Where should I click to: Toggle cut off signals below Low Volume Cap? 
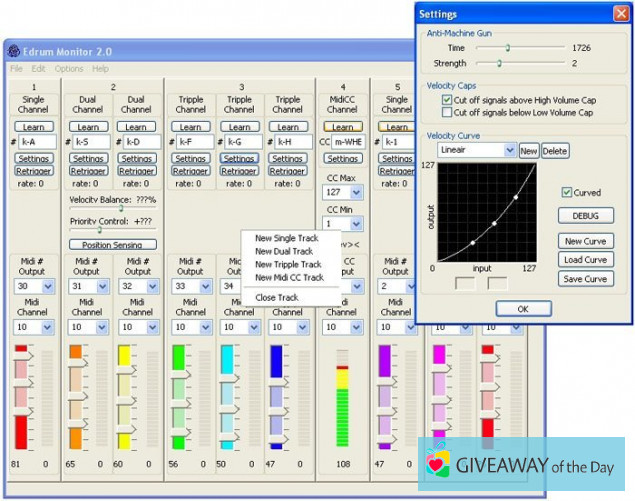pyautogui.click(x=446, y=112)
